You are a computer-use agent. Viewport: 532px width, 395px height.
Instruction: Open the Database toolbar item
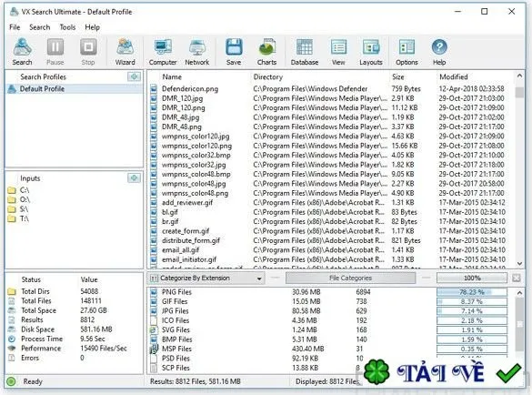click(x=305, y=52)
